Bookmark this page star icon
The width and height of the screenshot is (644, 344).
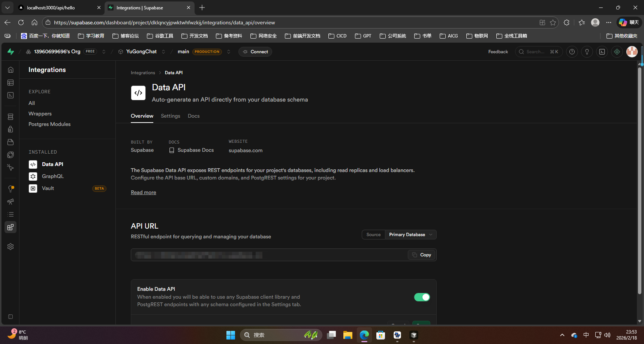pos(553,22)
